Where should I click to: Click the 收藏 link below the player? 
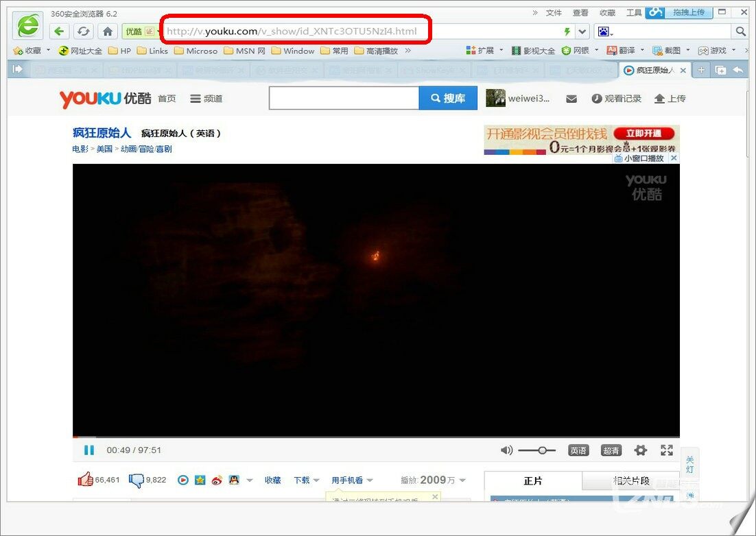click(272, 480)
